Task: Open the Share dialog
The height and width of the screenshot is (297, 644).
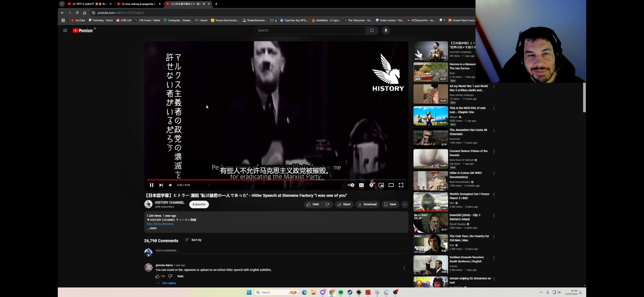Action: [x=344, y=204]
